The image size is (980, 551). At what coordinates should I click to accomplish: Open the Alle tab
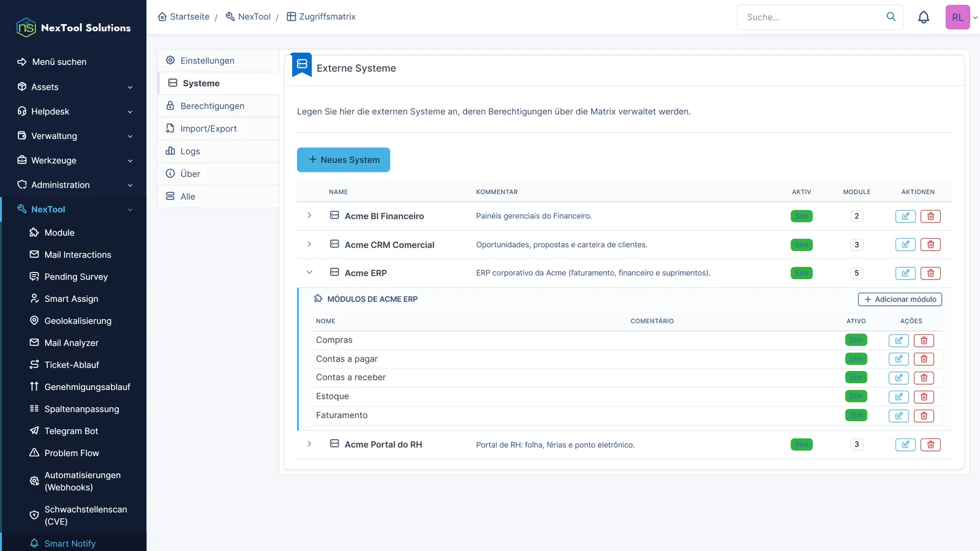pyautogui.click(x=218, y=197)
